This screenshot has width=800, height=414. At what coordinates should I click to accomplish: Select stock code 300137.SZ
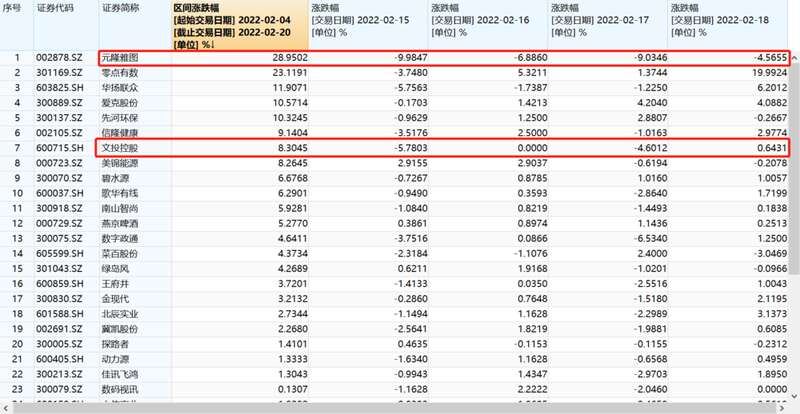[x=59, y=118]
